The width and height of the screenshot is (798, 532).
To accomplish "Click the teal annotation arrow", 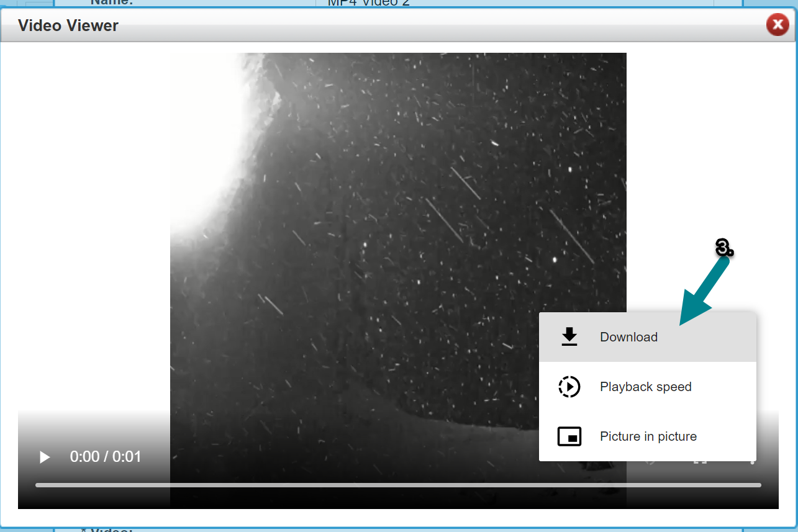I will (x=704, y=291).
